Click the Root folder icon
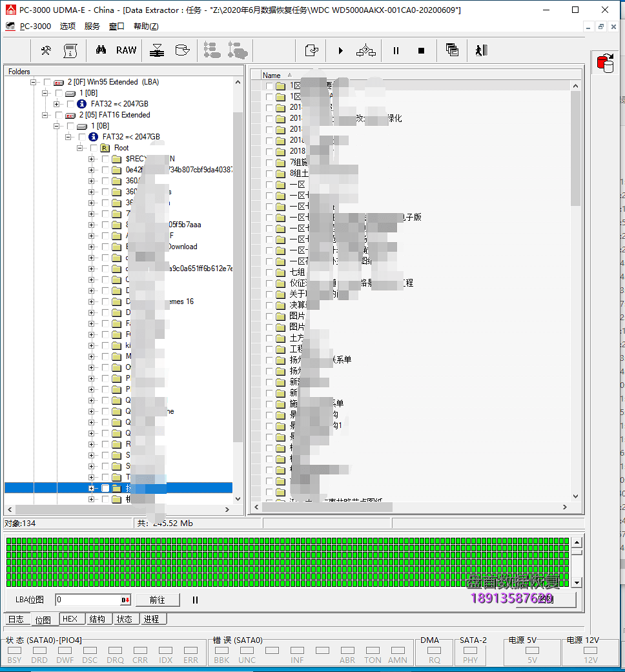 tap(105, 148)
